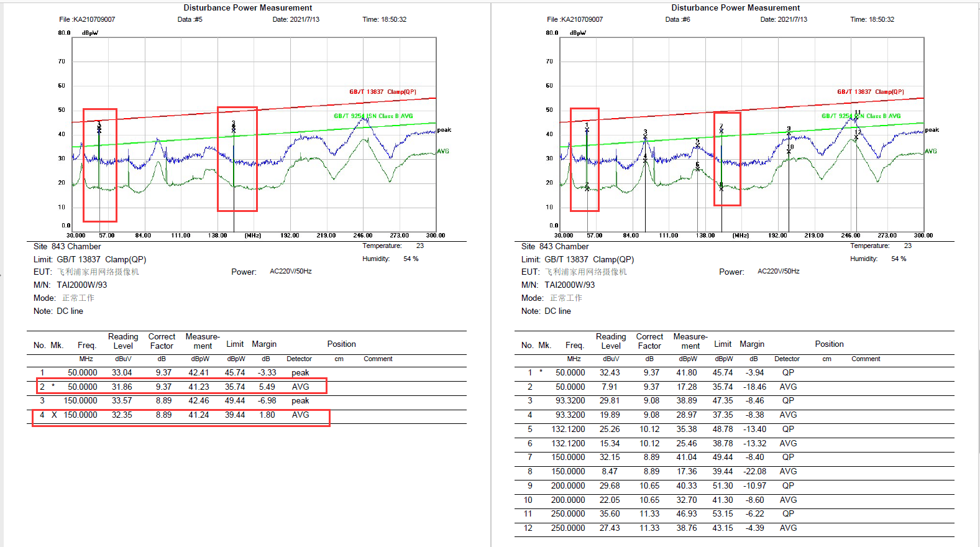Select the 'Data :#5' label in header
This screenshot has height=547, width=980.
tap(190, 19)
